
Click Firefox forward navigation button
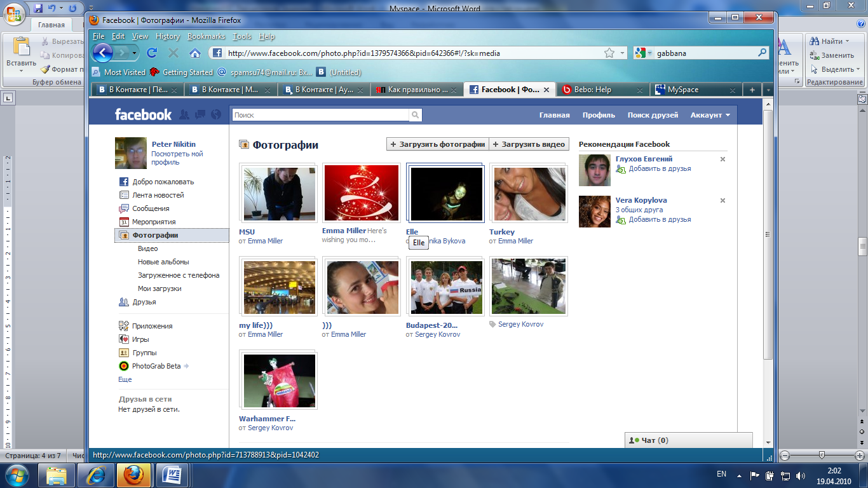click(x=123, y=53)
